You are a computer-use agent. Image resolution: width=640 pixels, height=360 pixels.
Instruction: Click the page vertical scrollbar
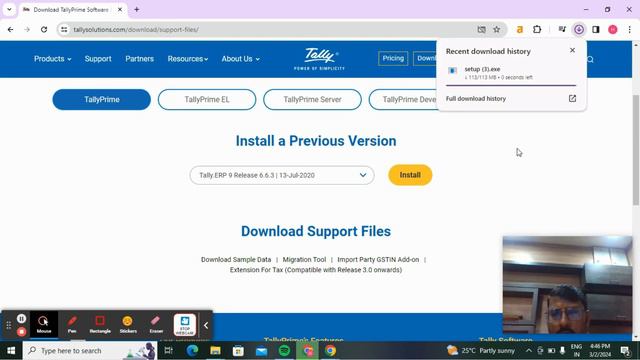(x=636, y=150)
